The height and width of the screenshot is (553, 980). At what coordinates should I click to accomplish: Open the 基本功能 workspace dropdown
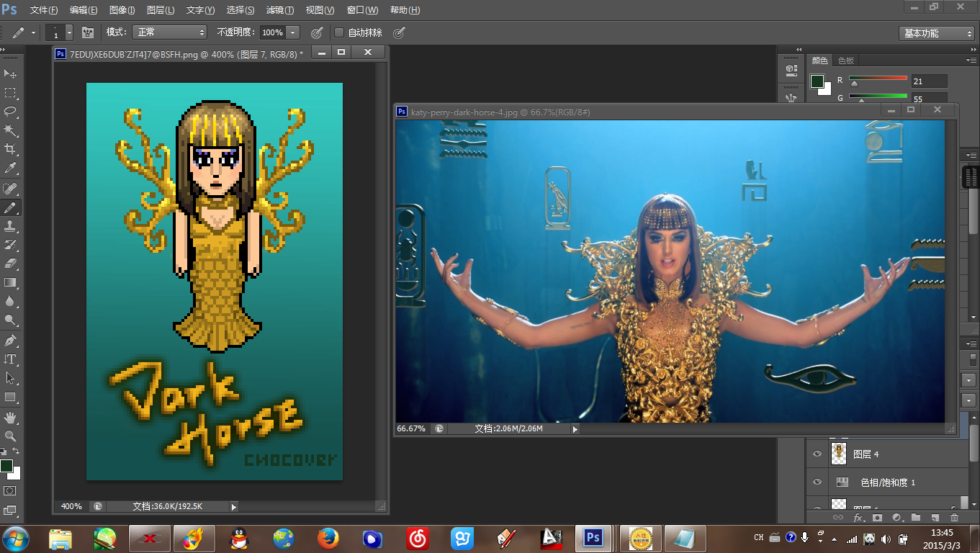(937, 33)
